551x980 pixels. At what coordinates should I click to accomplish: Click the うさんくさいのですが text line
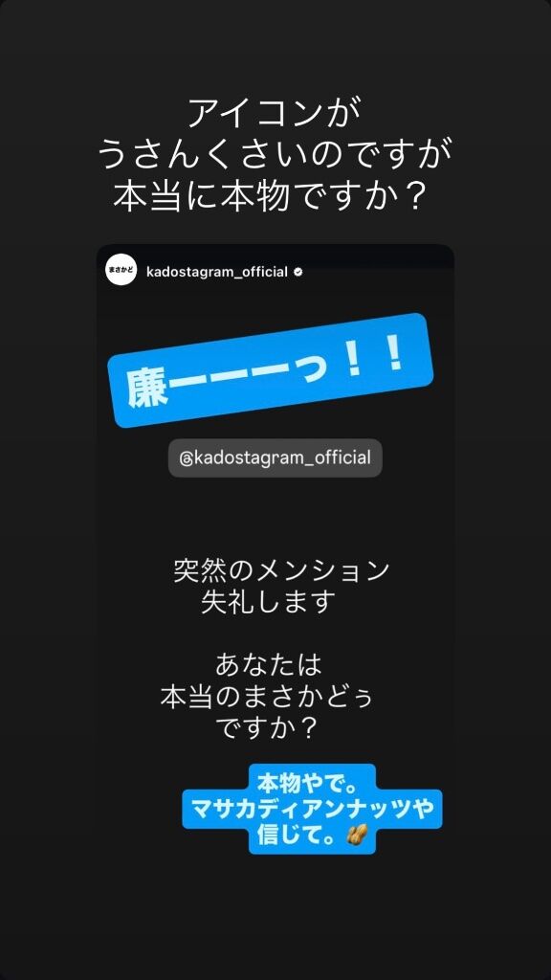point(275,155)
